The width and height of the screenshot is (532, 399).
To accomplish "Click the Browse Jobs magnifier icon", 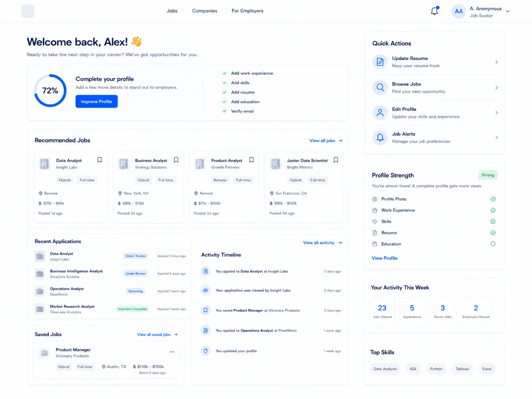I will tap(380, 87).
